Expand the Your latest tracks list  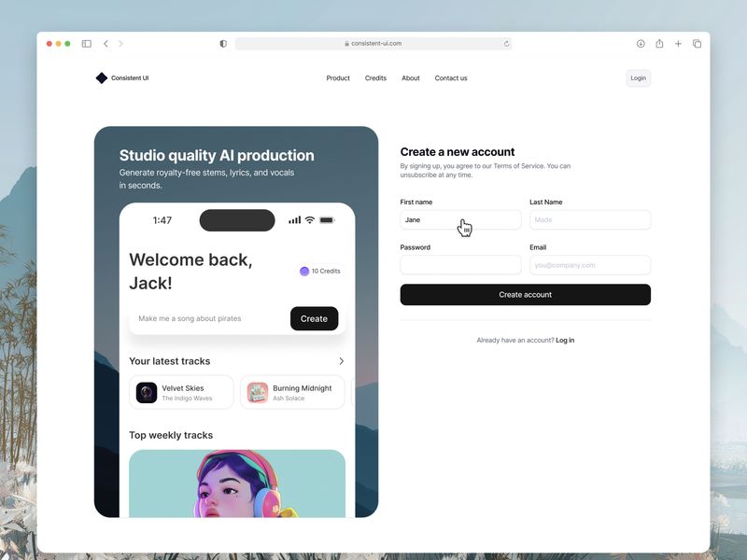click(x=341, y=360)
